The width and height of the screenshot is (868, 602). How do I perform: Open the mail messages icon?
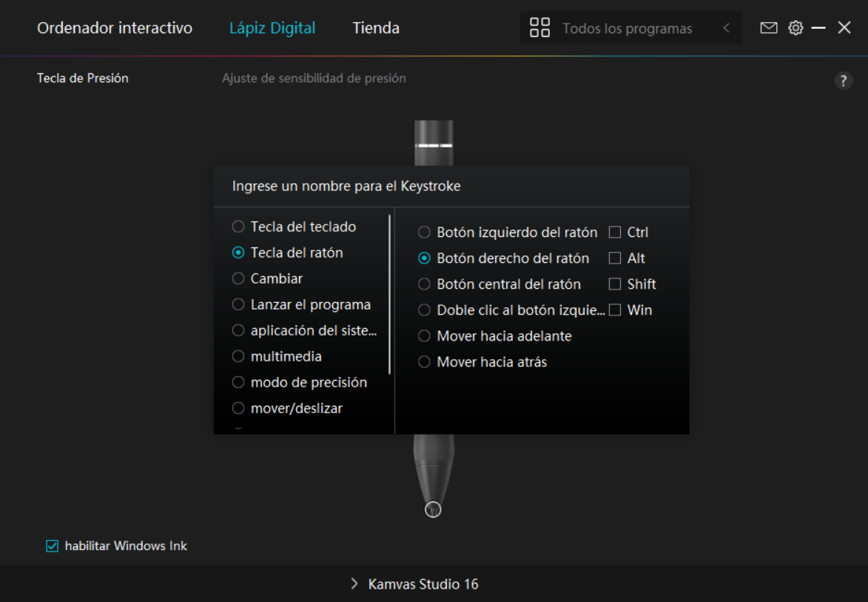pyautogui.click(x=769, y=28)
